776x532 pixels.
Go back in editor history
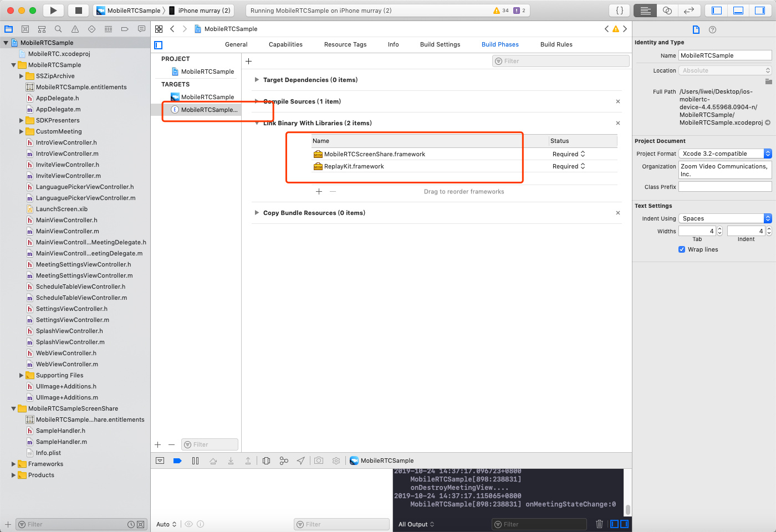tap(172, 29)
